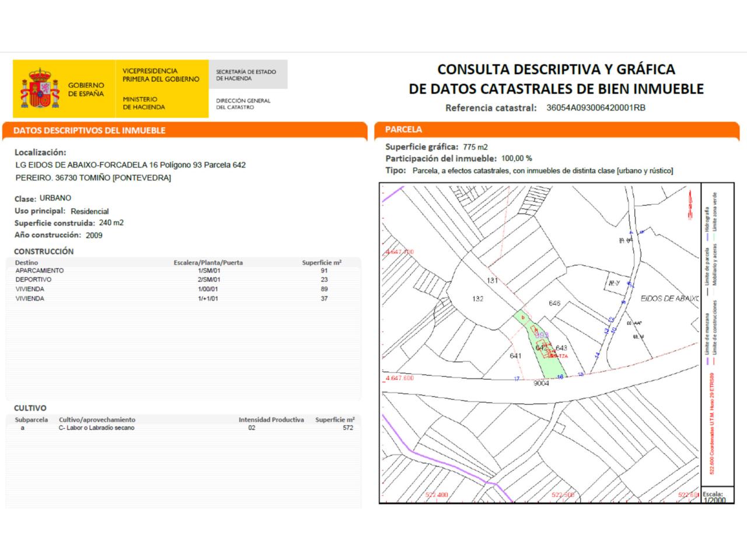Image resolution: width=747 pixels, height=560 pixels.
Task: Click the Spanish coat of arms emblem
Action: click(39, 89)
